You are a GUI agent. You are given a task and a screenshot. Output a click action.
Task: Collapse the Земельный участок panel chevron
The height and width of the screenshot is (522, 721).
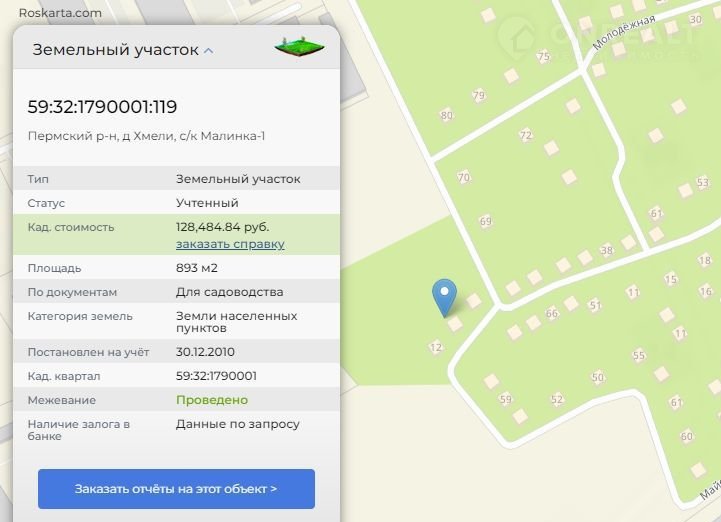[x=208, y=50]
